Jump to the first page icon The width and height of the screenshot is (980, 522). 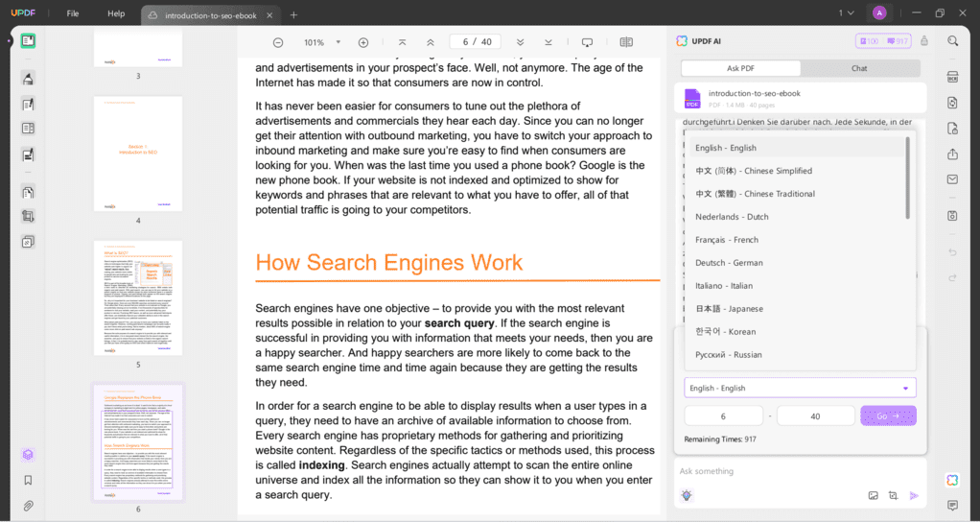tap(402, 42)
